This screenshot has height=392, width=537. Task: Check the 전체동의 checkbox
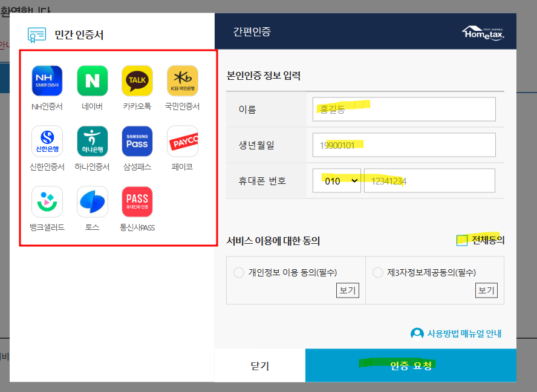(x=461, y=240)
